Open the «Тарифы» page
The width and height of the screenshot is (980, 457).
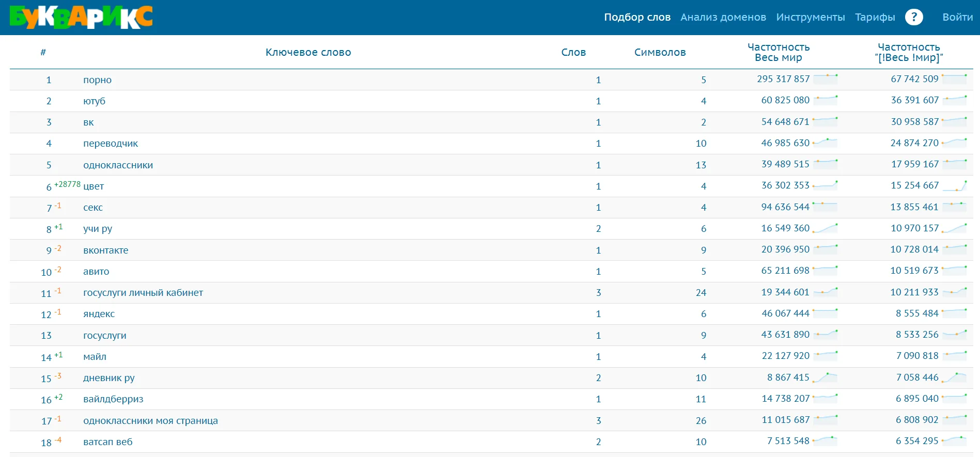(875, 17)
